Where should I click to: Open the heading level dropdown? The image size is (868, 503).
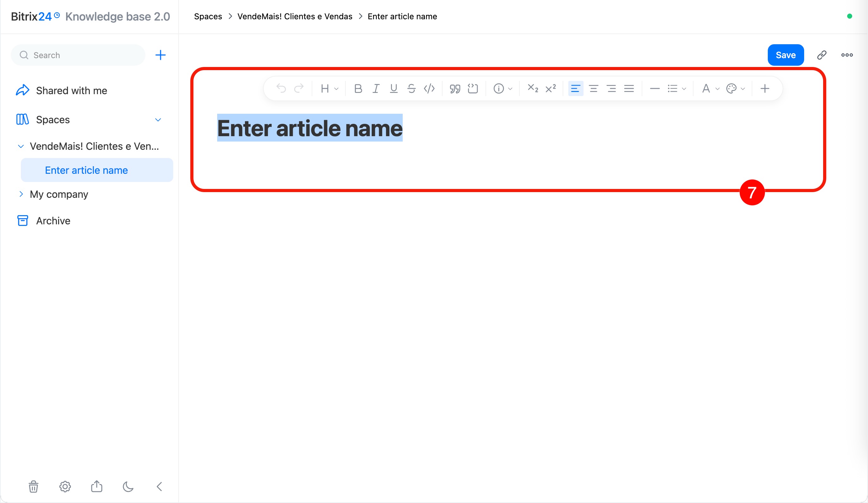pos(329,89)
